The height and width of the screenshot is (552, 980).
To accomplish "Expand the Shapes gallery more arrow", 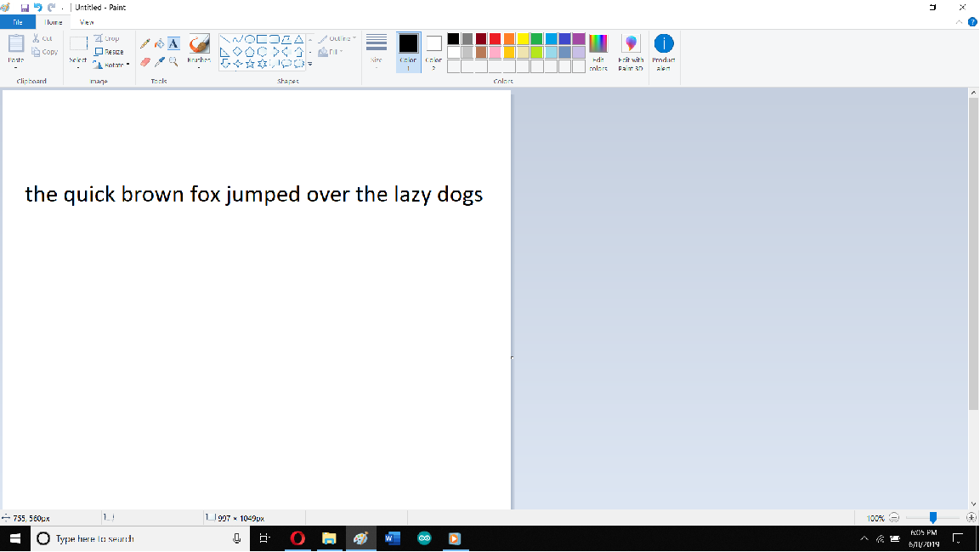I will pyautogui.click(x=310, y=64).
